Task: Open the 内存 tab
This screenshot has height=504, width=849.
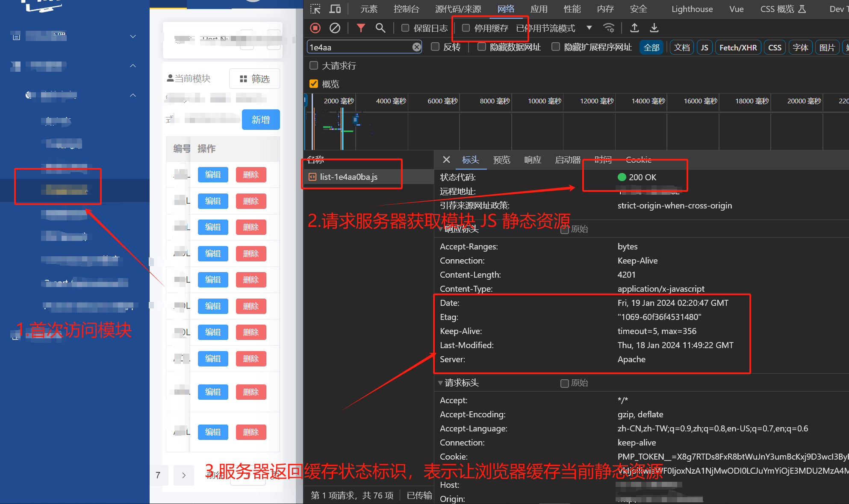Action: click(606, 9)
